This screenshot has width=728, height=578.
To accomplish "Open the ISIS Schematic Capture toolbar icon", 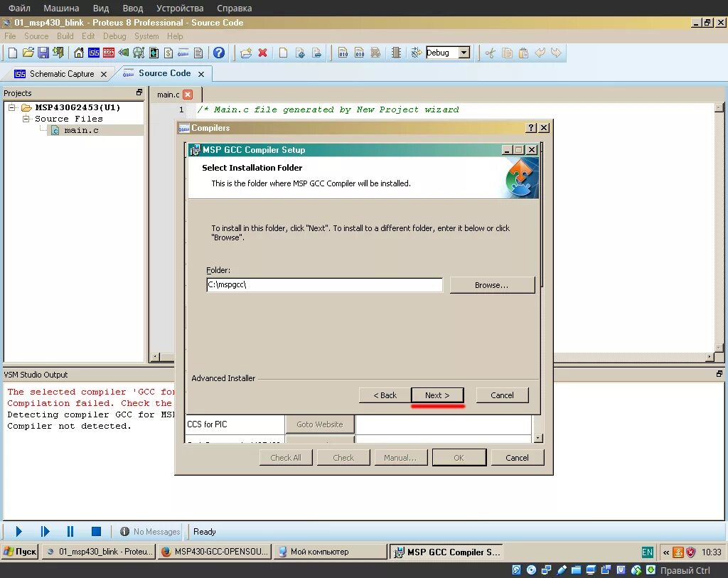I will point(94,53).
